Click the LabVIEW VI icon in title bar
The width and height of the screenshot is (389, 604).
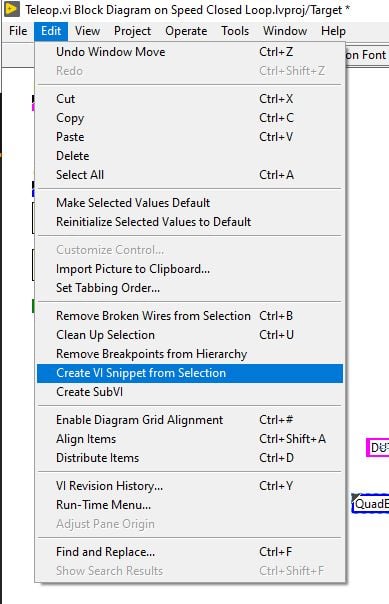(x=12, y=9)
